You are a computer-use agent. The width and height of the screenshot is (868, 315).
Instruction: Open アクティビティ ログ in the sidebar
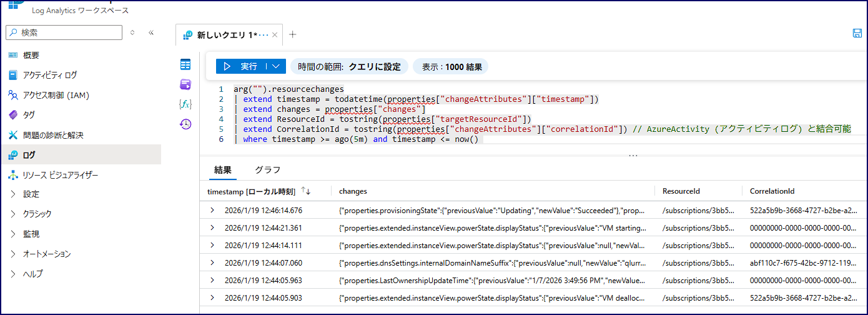click(50, 75)
